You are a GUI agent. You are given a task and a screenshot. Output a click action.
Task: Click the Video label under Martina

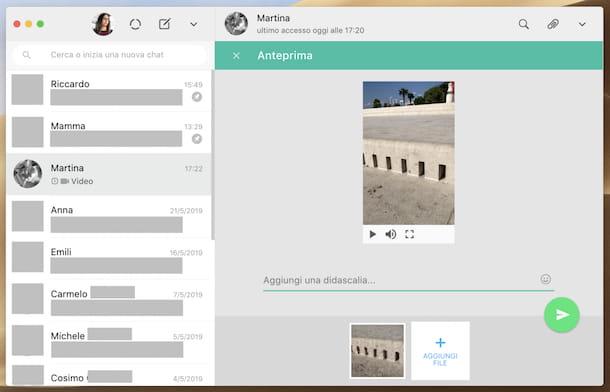[82, 181]
